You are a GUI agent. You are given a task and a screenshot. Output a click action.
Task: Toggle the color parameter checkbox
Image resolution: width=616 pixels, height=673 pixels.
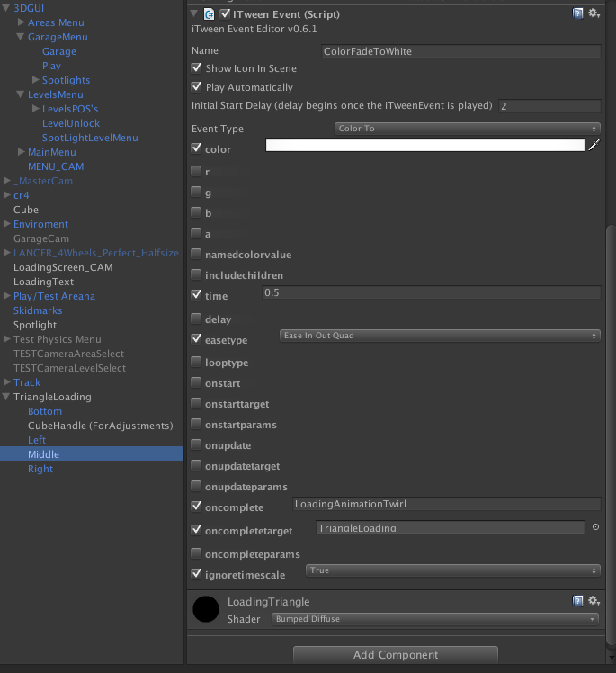click(x=196, y=148)
